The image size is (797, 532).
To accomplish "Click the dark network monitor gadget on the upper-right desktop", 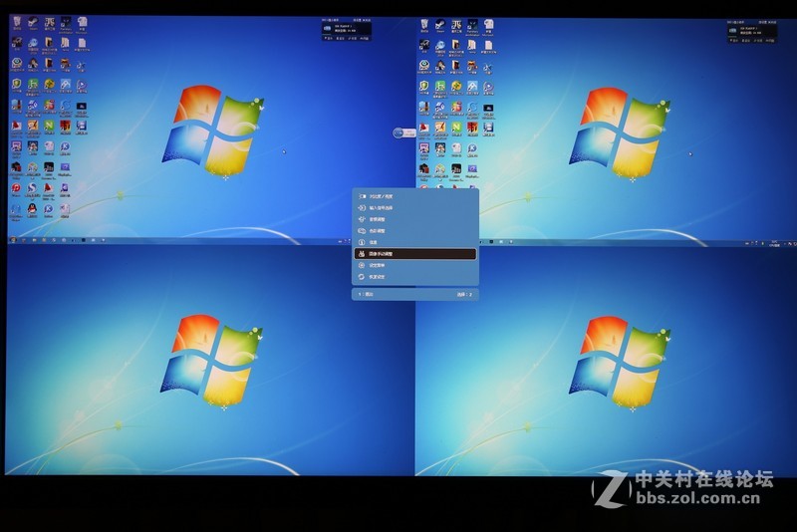I will point(752,32).
